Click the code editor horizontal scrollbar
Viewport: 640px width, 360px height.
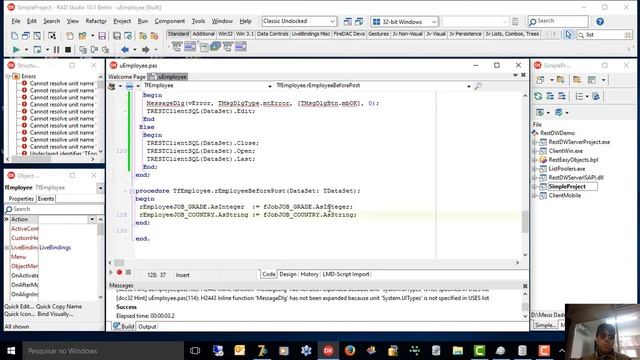[313, 262]
